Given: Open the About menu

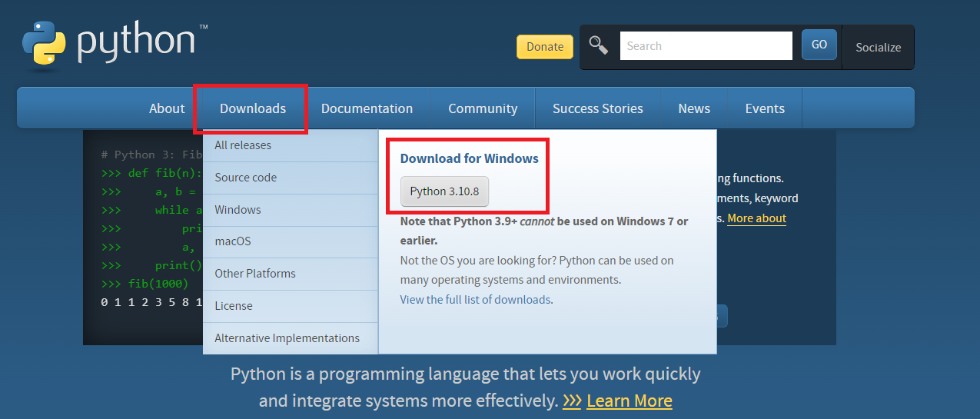Looking at the screenshot, I should pyautogui.click(x=167, y=108).
